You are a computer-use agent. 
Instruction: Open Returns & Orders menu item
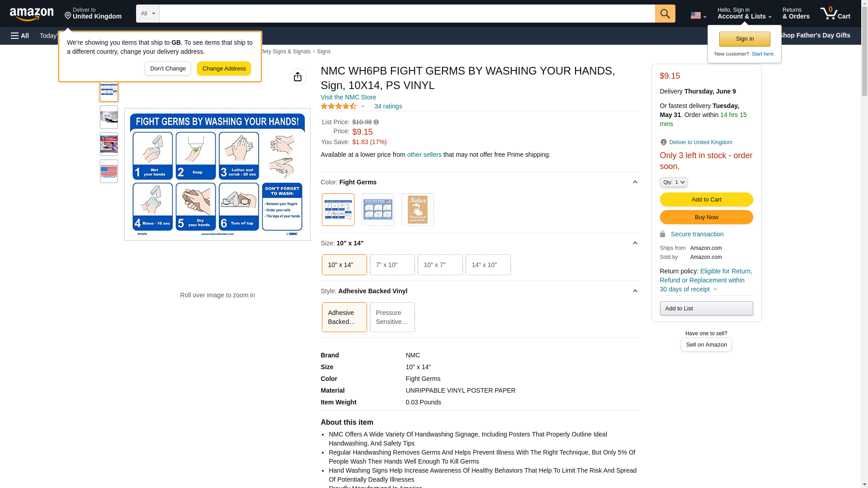coord(796,14)
